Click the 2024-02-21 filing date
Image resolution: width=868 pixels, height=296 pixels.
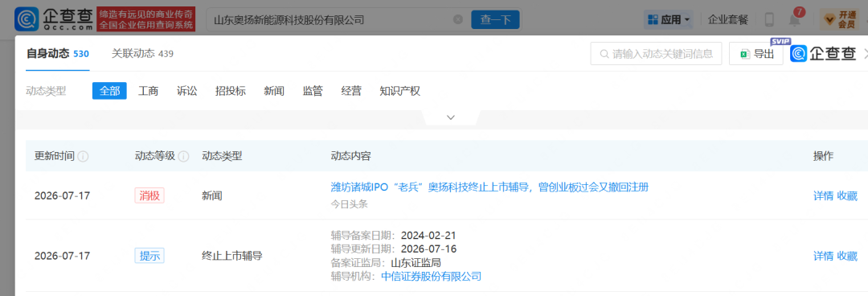(428, 235)
